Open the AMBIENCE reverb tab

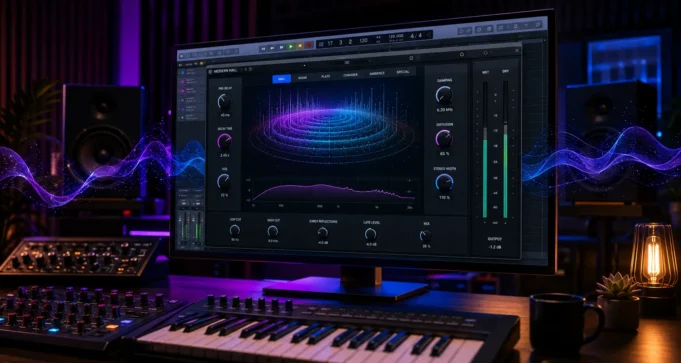(377, 73)
